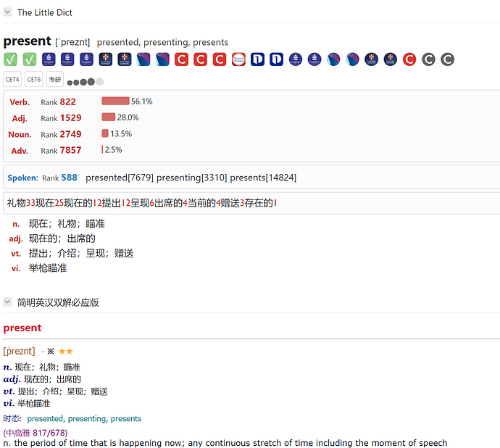The width and height of the screenshot is (500, 448).
Task: Open the first square blue-purple Macmillan icon
Action: (x=143, y=59)
